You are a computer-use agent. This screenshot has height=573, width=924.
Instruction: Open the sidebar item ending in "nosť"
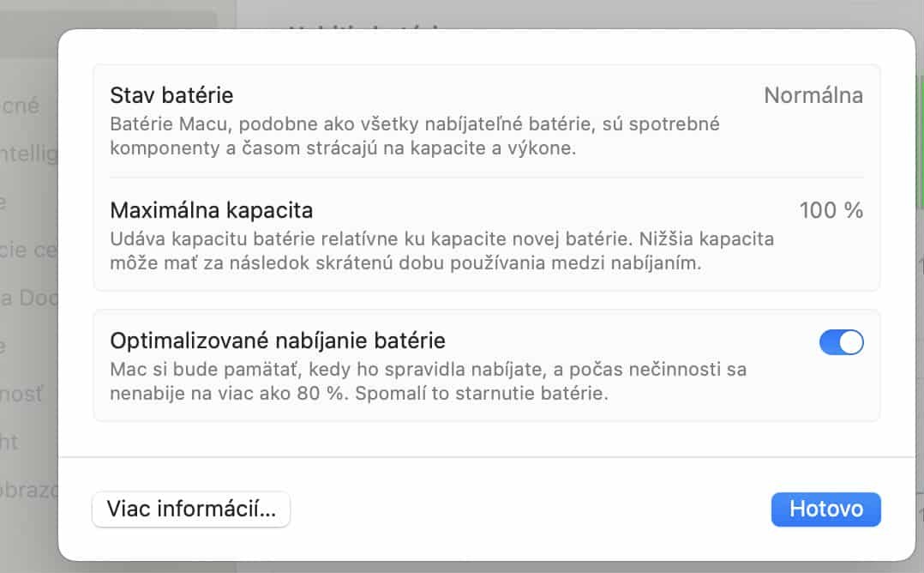pos(23,394)
